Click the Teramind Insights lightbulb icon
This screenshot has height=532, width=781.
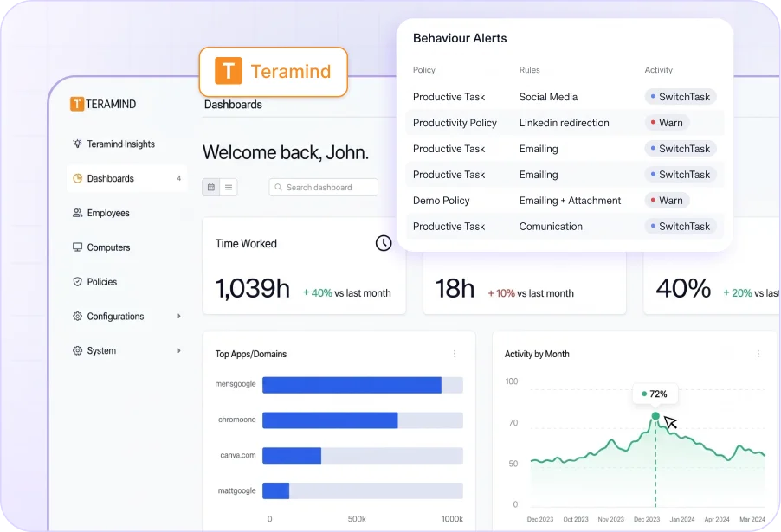[x=77, y=144]
